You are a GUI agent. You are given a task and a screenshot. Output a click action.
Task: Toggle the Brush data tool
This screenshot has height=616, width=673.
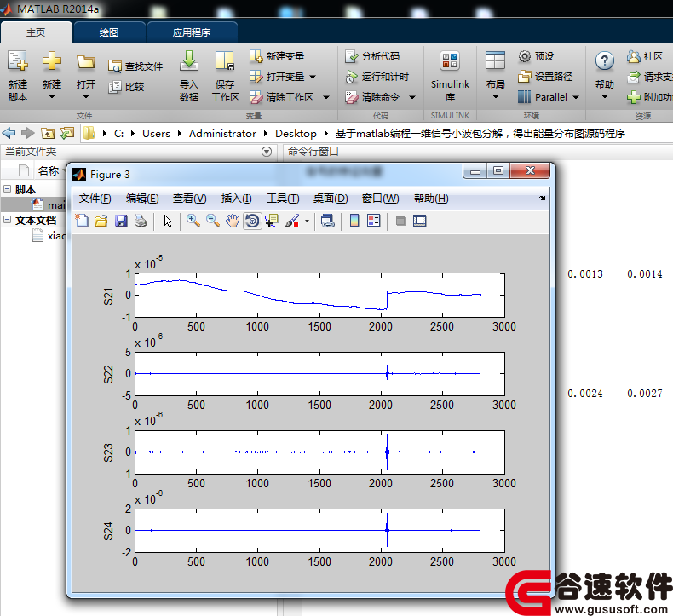coord(292,221)
